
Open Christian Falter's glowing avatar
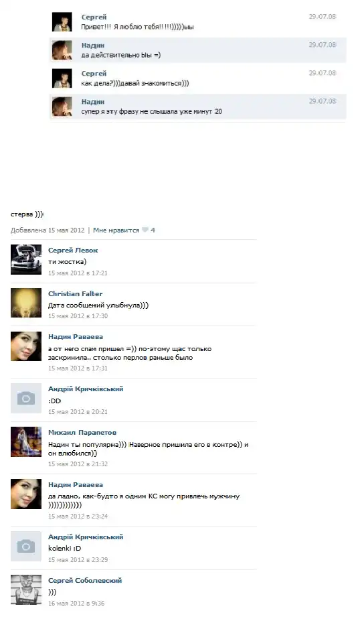coord(26,303)
